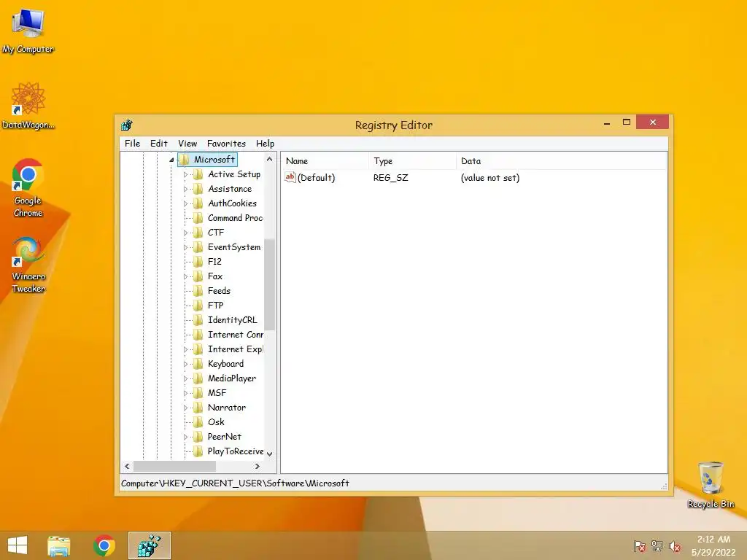Click the tree scroll up arrow
Viewport: 747px width, 560px height.
270,159
